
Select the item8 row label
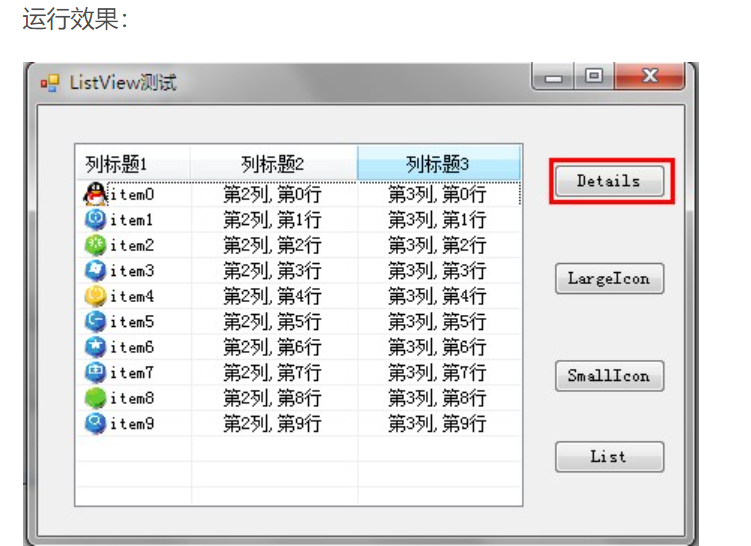(x=132, y=398)
